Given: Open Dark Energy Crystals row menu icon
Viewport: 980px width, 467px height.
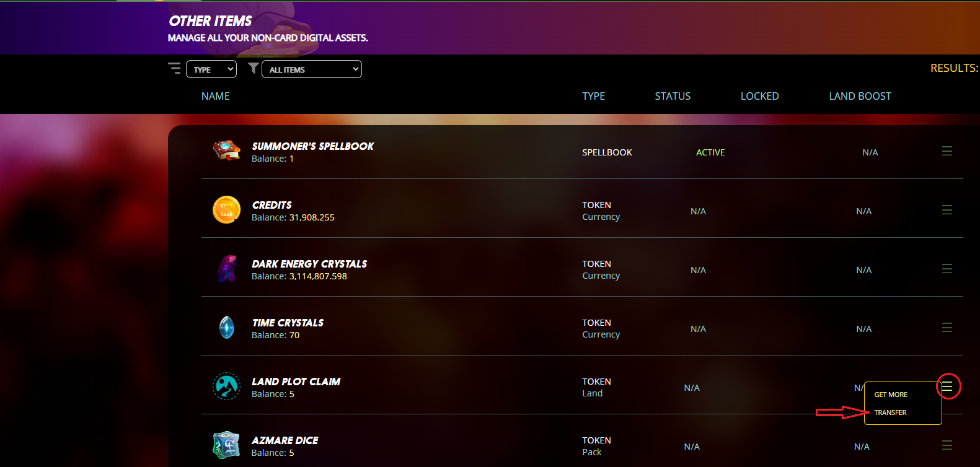Looking at the screenshot, I should [x=947, y=269].
